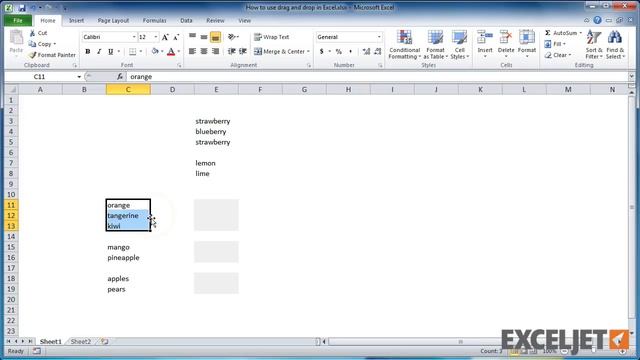Open Conditional Formatting
The width and height of the screenshot is (640, 360).
[x=404, y=45]
